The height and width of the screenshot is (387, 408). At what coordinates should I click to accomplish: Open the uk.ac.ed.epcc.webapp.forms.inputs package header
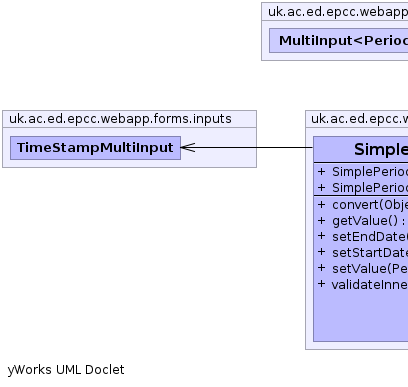[x=129, y=119]
